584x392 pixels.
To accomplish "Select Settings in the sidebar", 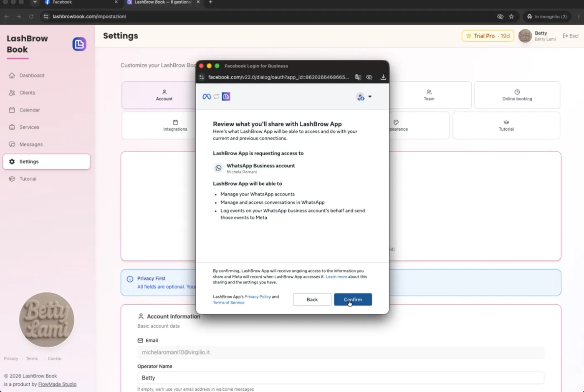I will 46,162.
